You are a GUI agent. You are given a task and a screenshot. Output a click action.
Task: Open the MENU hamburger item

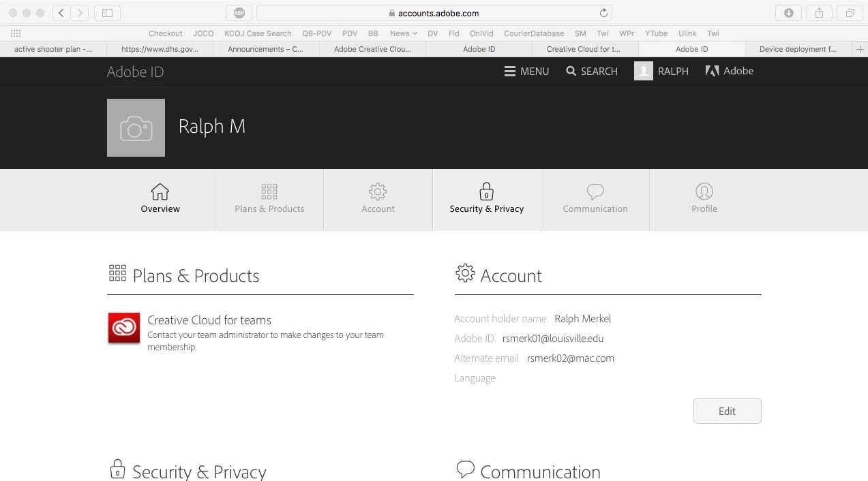tap(526, 72)
